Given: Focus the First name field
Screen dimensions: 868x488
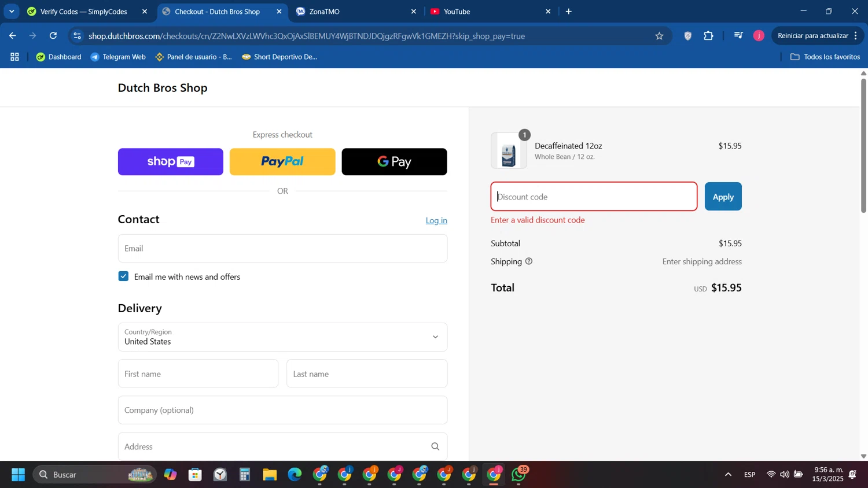Looking at the screenshot, I should 198,374.
